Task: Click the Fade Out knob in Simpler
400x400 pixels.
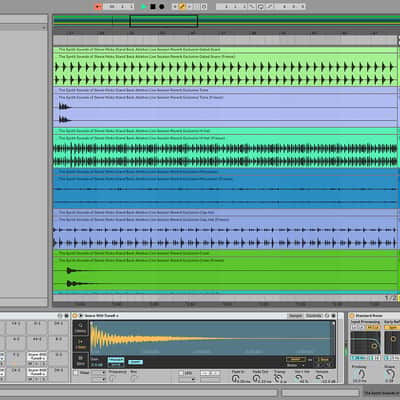Action: (257, 378)
